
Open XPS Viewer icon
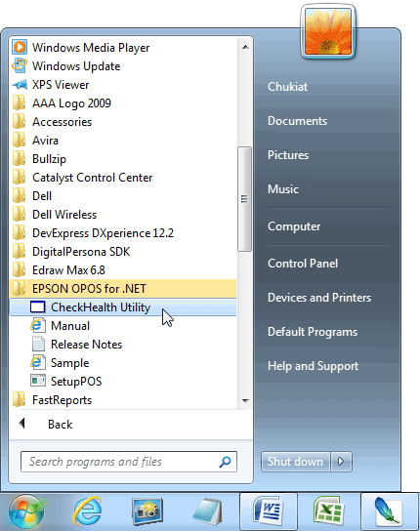click(20, 84)
